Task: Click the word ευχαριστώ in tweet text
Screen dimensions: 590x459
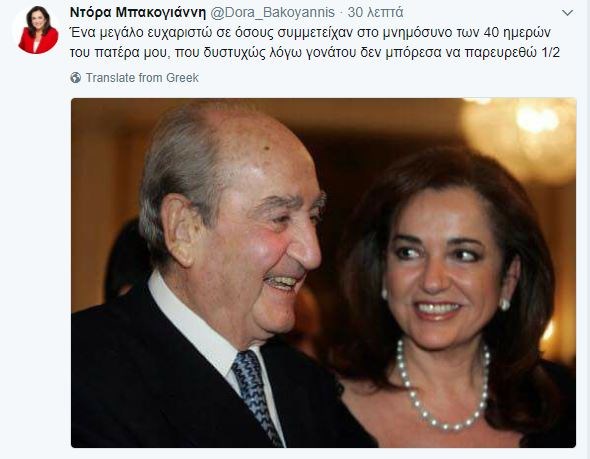Action: (x=179, y=33)
